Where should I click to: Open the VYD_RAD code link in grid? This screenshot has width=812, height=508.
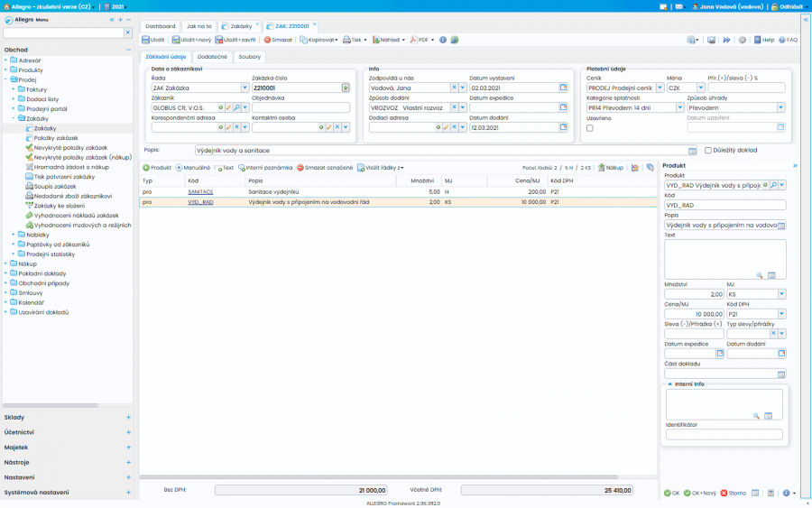tap(200, 202)
